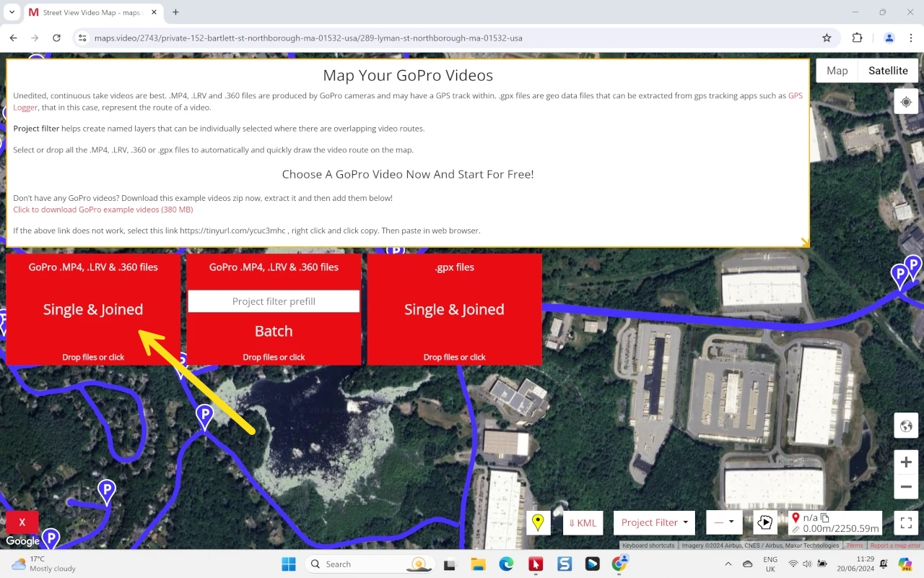Click the red location pin beside n/a
924x578 pixels.
(796, 517)
